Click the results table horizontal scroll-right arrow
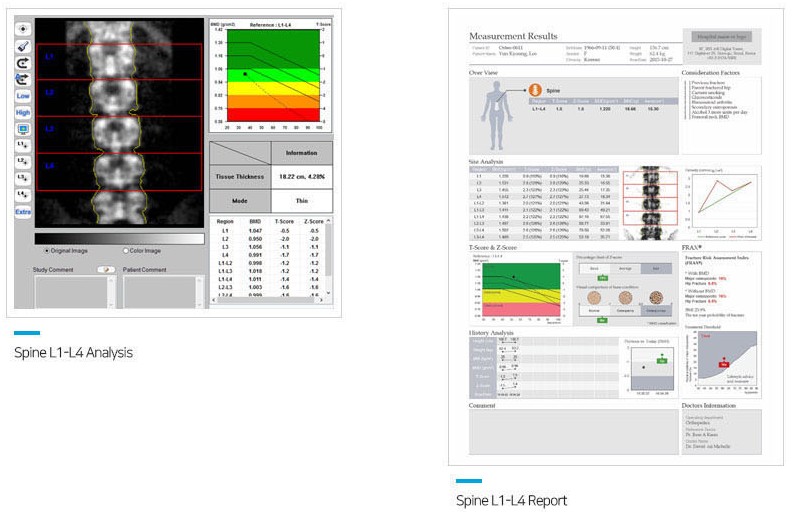This screenshot has height=512, width=792. (x=321, y=300)
